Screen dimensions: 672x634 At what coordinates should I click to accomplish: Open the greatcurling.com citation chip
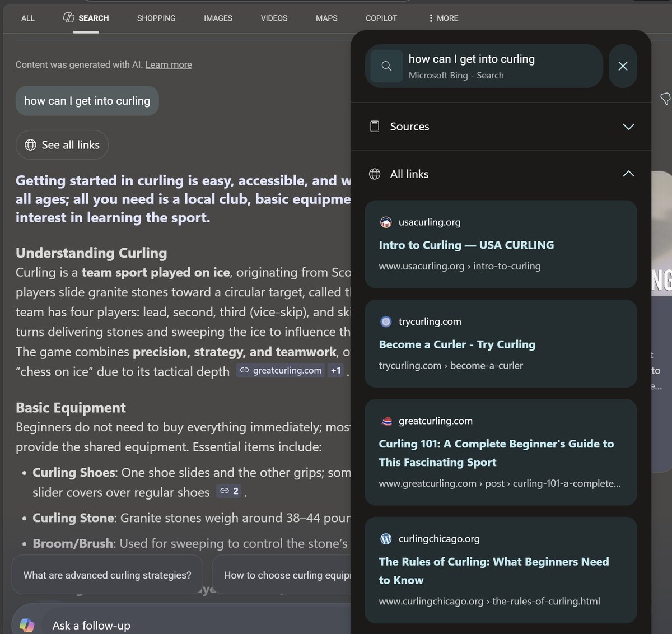click(281, 370)
